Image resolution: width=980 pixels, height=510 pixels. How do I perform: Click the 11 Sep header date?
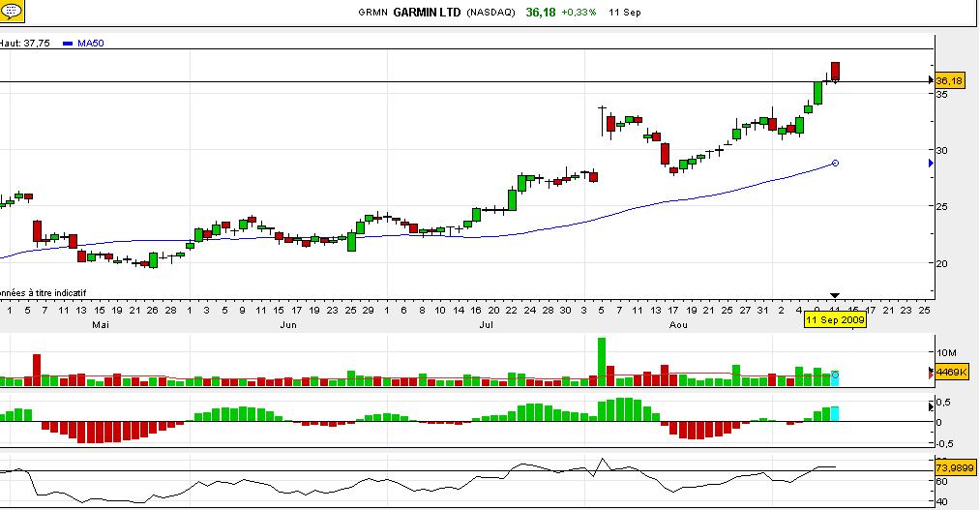coord(624,12)
